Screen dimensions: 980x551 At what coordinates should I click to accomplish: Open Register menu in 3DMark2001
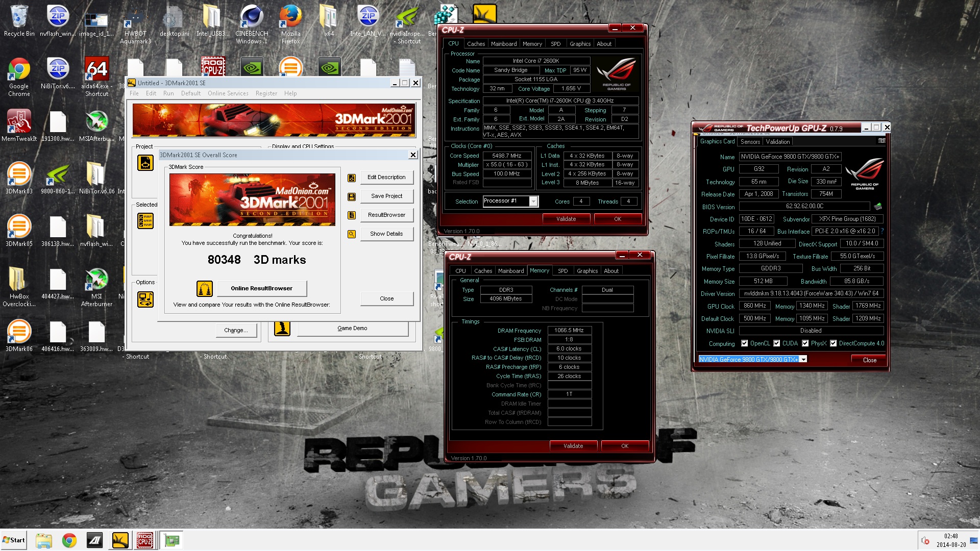[x=266, y=93]
